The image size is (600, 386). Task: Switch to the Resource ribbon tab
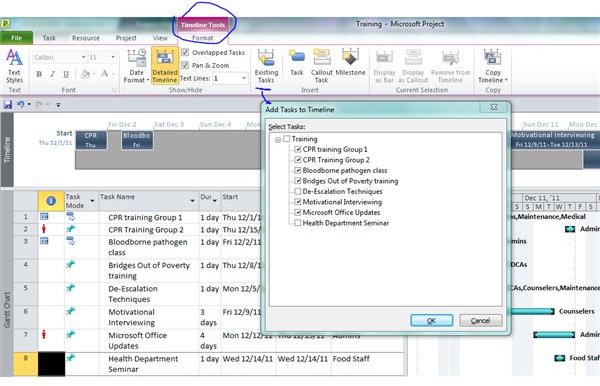tap(86, 38)
